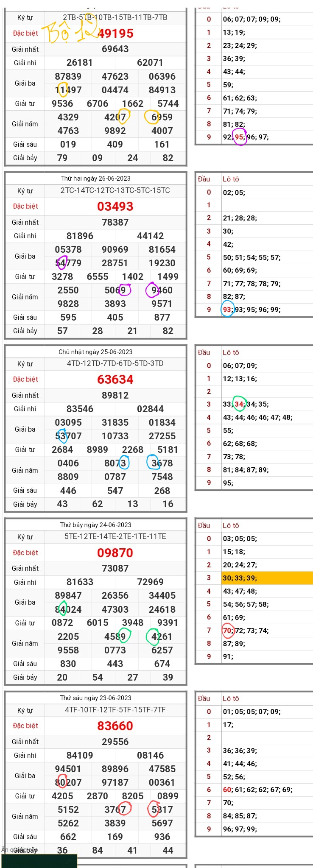Tap fourth prize number 9391
313x868 pixels.
pos(168,622)
